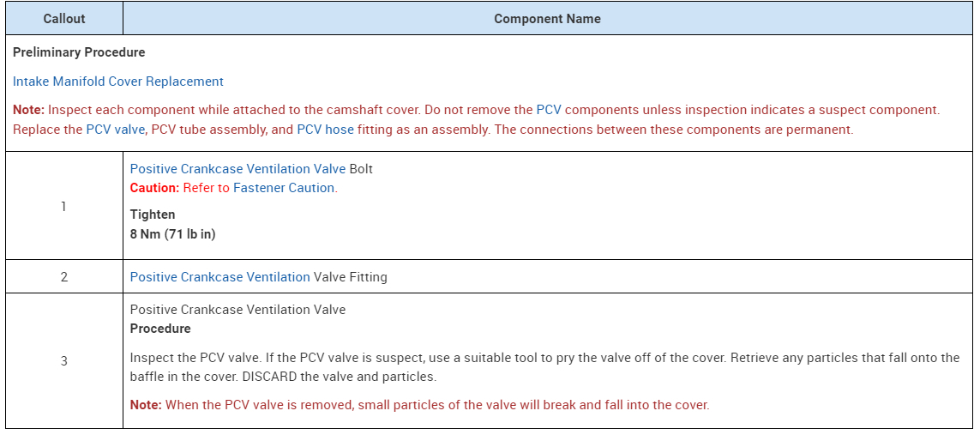Click PCV link before "components unless inspection"
Screen dimensions: 980x429
(x=549, y=110)
